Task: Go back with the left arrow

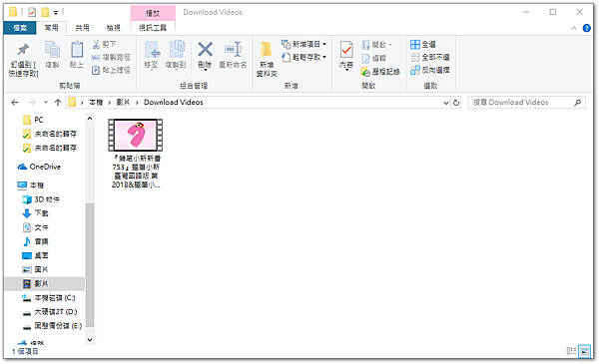Action: 15,103
